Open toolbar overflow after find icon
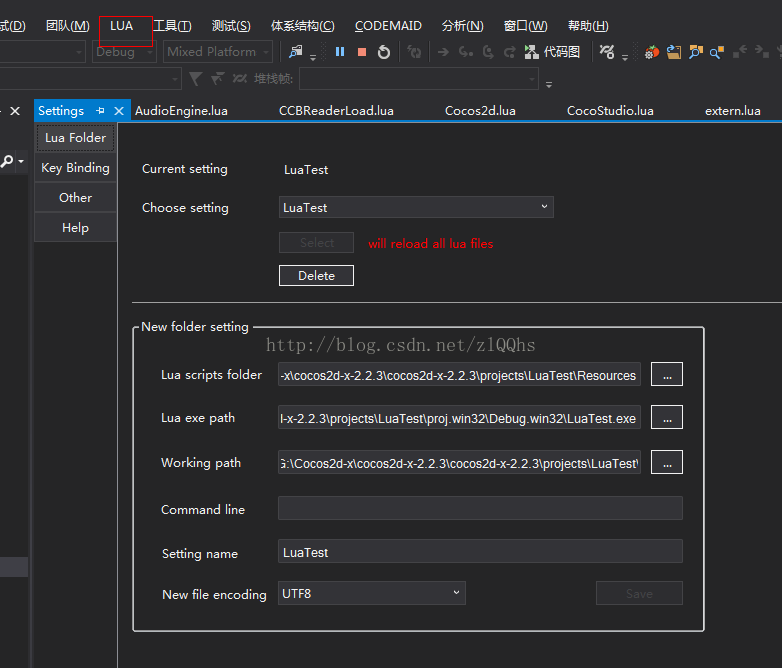 (313, 57)
